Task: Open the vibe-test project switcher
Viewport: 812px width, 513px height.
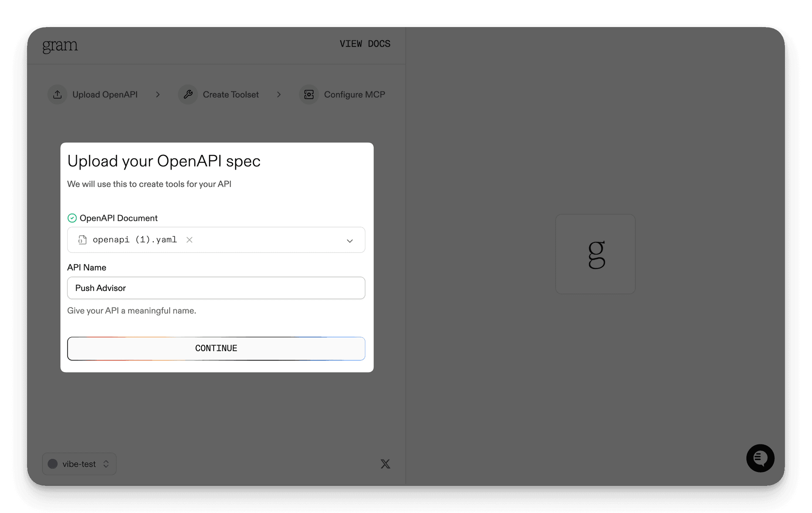Action: (79, 464)
